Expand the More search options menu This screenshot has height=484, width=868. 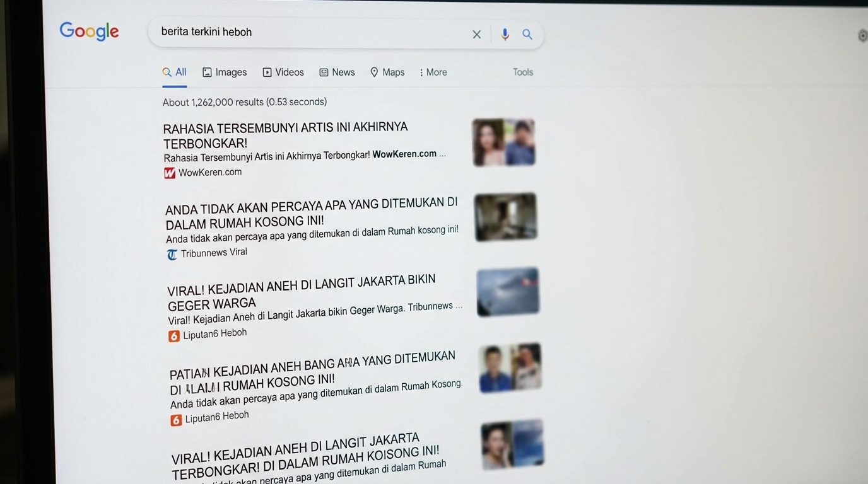coord(433,72)
